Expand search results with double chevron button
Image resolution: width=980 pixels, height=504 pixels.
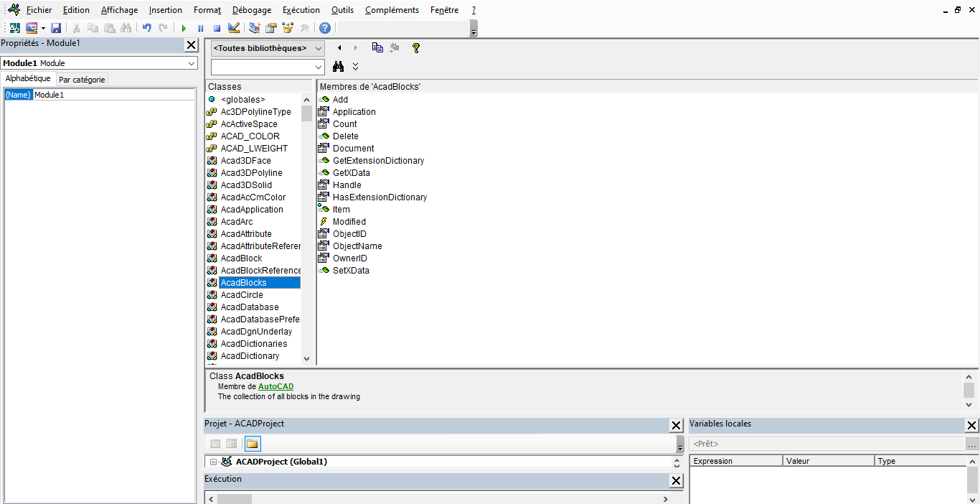(355, 66)
